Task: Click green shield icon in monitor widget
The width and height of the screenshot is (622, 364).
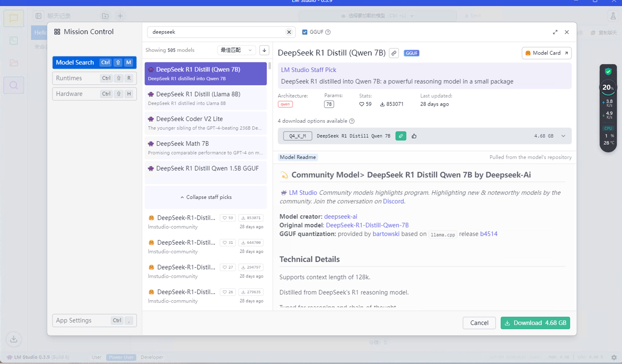Action: (x=608, y=72)
